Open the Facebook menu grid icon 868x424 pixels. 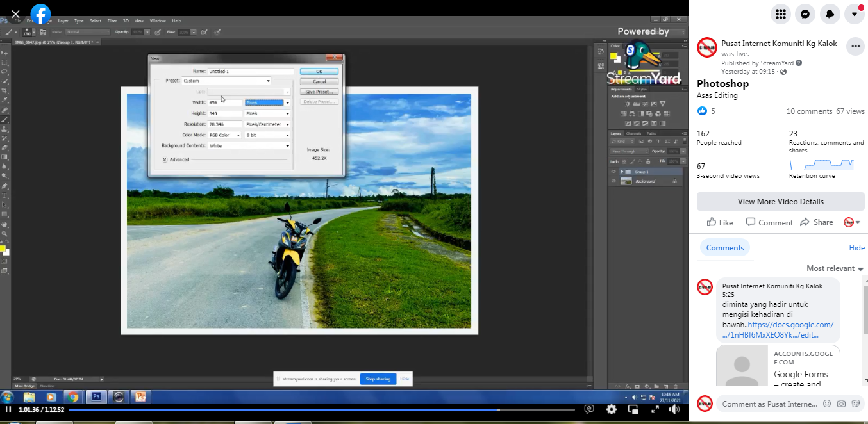pyautogui.click(x=780, y=14)
